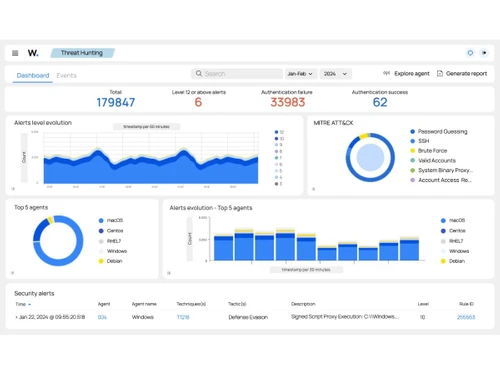
Task: Toggle Debian in Alerts evolution legend
Action: (453, 261)
